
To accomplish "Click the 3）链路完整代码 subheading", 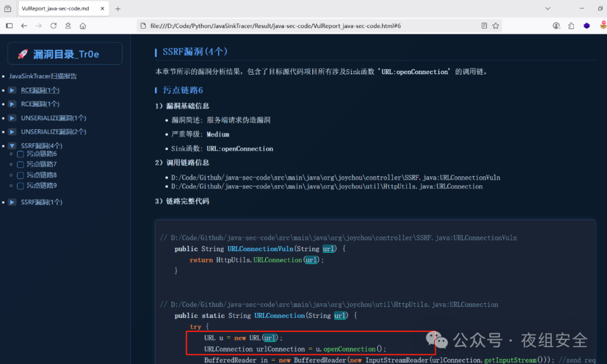I will click(x=182, y=201).
